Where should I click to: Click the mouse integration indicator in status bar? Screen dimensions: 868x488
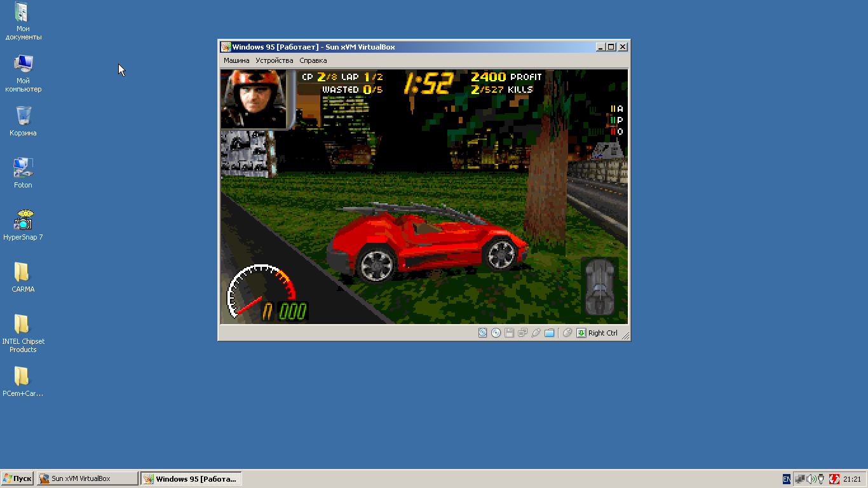click(568, 332)
